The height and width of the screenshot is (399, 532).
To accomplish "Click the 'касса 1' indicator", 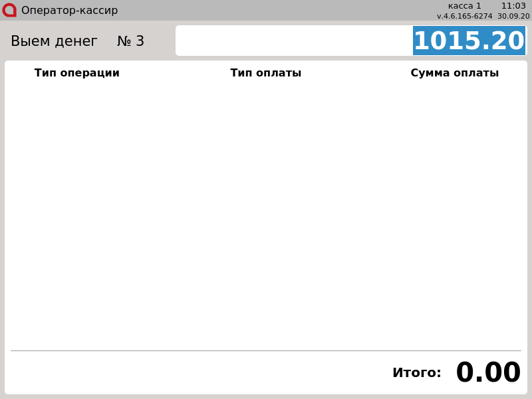I will pos(464,6).
